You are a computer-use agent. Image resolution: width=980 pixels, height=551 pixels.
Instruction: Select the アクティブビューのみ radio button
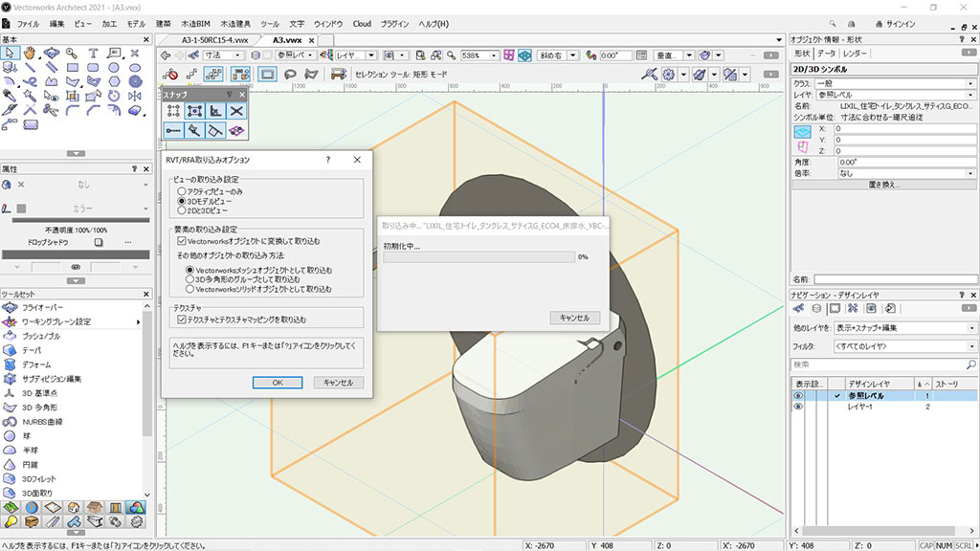tap(181, 192)
